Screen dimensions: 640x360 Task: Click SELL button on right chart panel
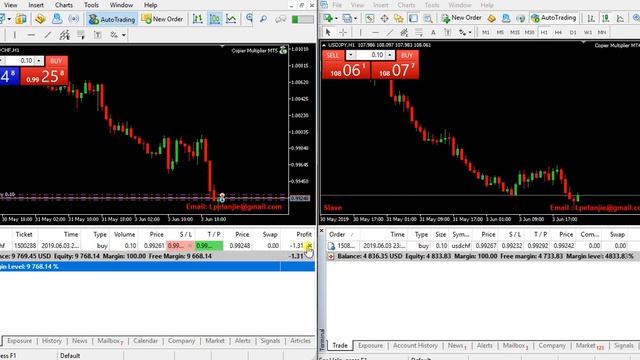pyautogui.click(x=333, y=55)
